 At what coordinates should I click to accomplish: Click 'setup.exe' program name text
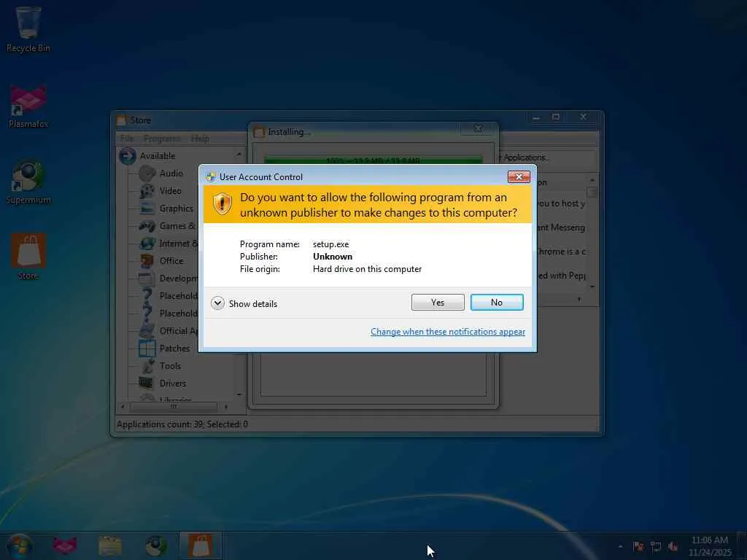coord(330,244)
